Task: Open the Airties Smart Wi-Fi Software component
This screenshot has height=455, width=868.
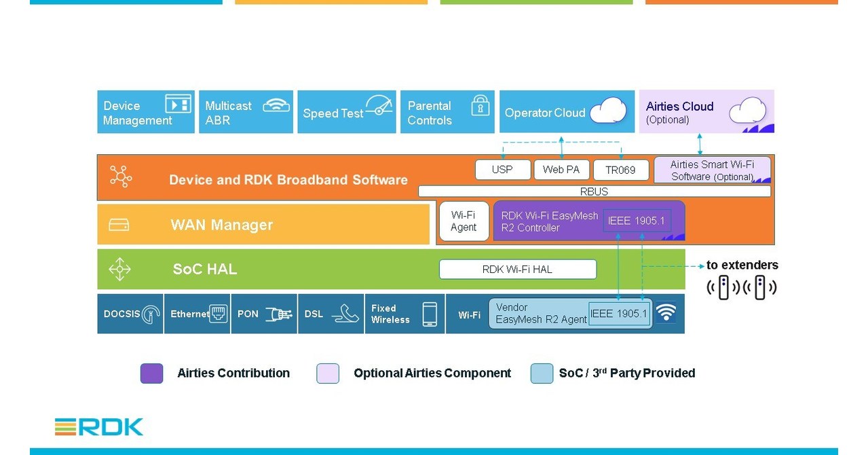Action: coord(712,170)
